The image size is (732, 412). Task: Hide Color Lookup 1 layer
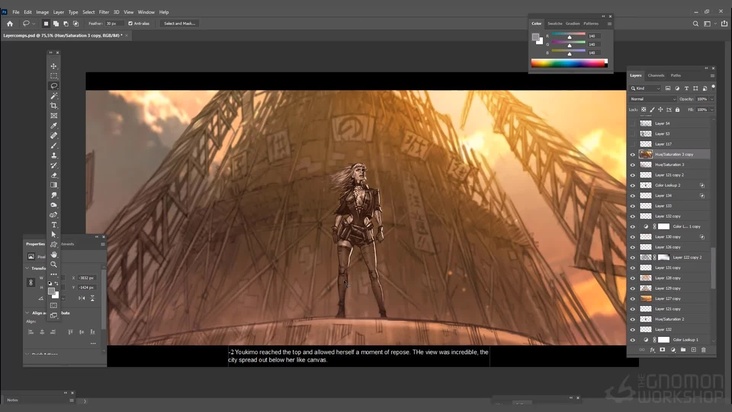(x=633, y=340)
